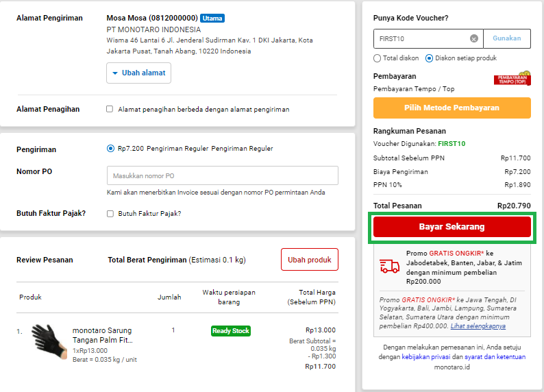Click the Bayar Sekarang button
The width and height of the screenshot is (544, 392).
(452, 227)
